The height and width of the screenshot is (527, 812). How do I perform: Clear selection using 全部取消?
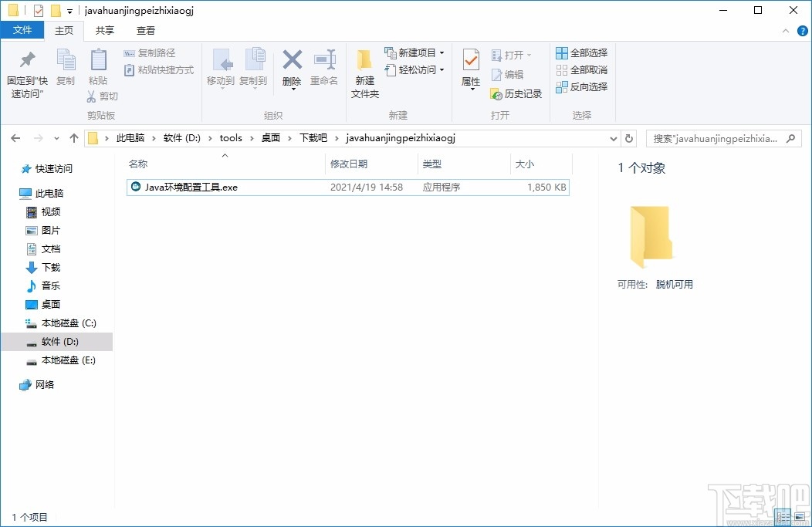(580, 69)
